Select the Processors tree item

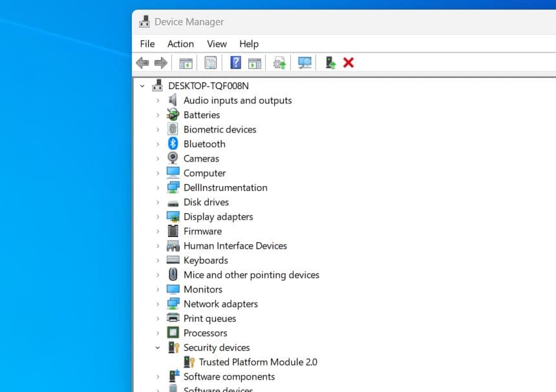205,333
